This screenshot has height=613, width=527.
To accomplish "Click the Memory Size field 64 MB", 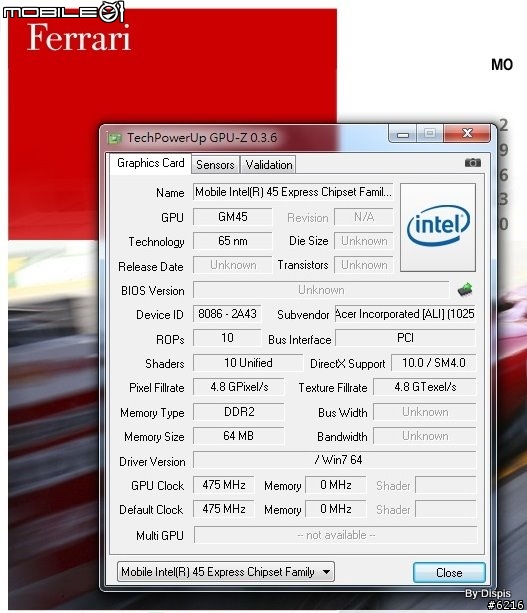I will coord(239,436).
